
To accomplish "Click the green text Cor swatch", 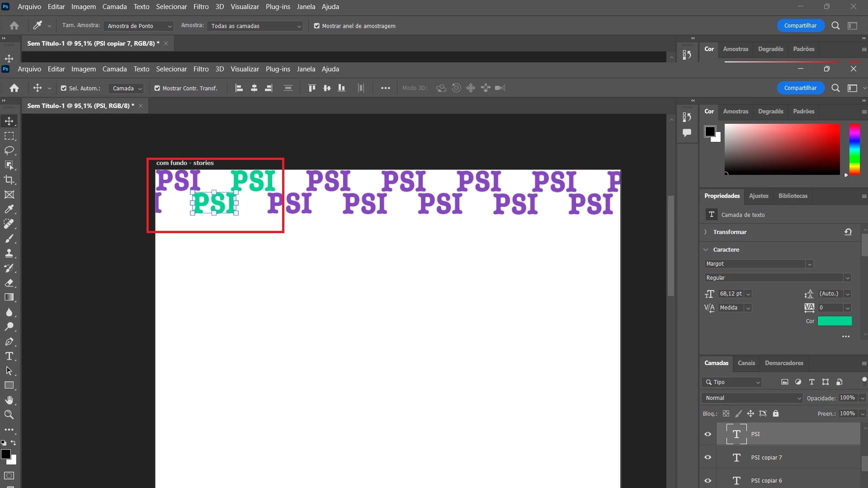I will click(835, 321).
